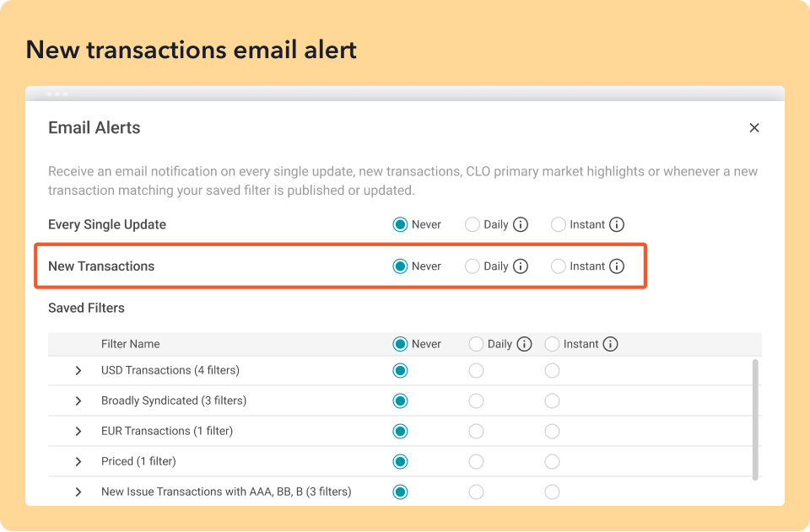Expand the Priced filter group
810x532 pixels.
78,462
